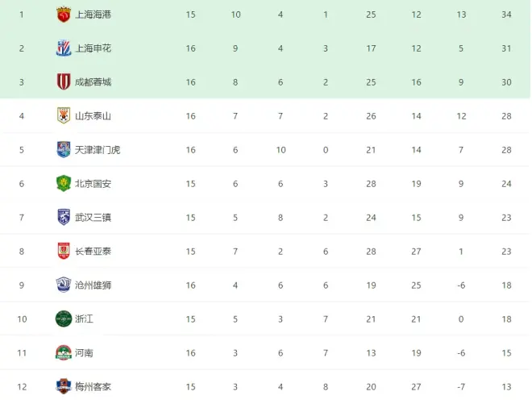Click the Wuhan Three Towns (武汉三镇) badge

click(64, 218)
